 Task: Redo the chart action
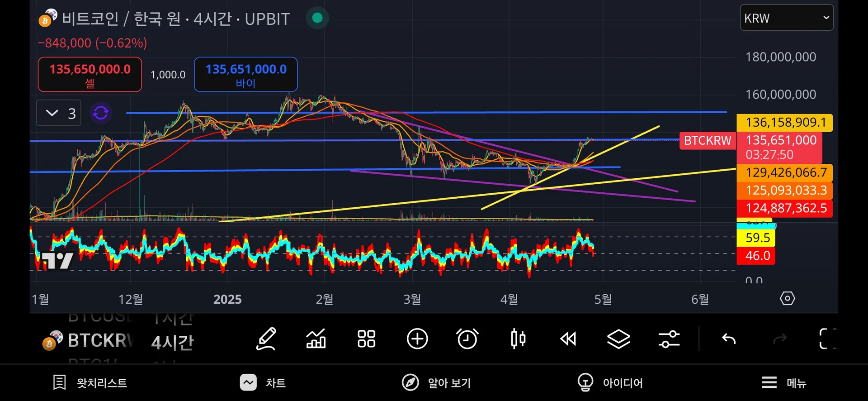pyautogui.click(x=780, y=339)
